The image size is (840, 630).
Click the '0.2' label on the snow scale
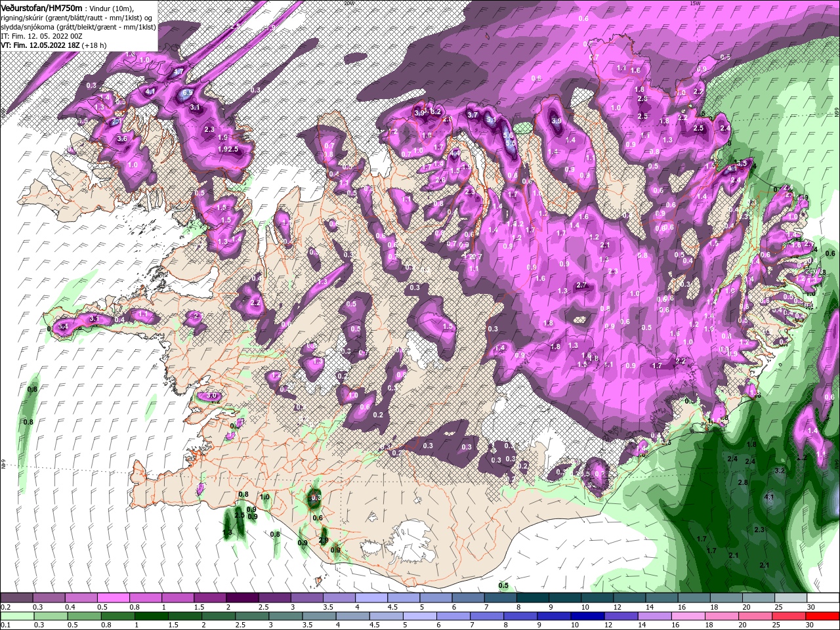(x=5, y=607)
